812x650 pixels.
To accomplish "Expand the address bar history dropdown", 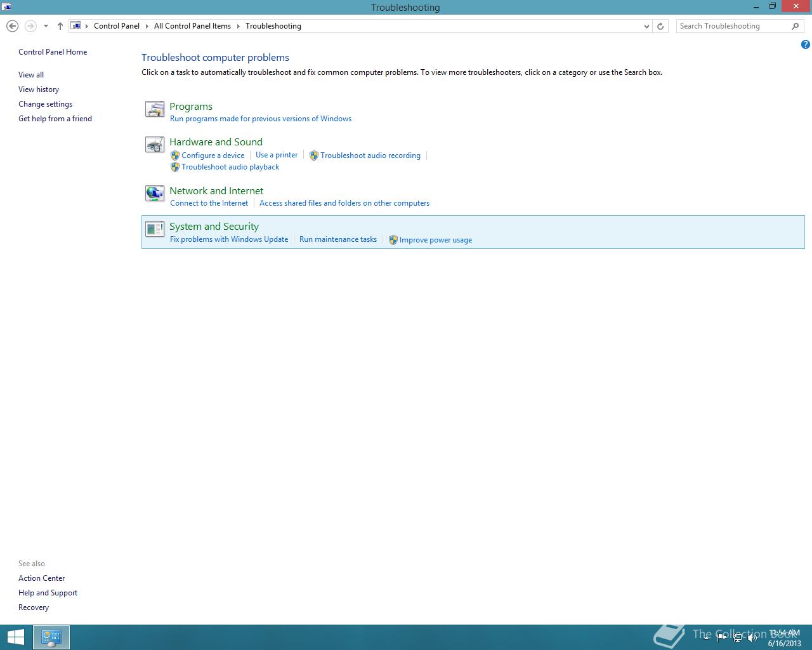I will [646, 26].
